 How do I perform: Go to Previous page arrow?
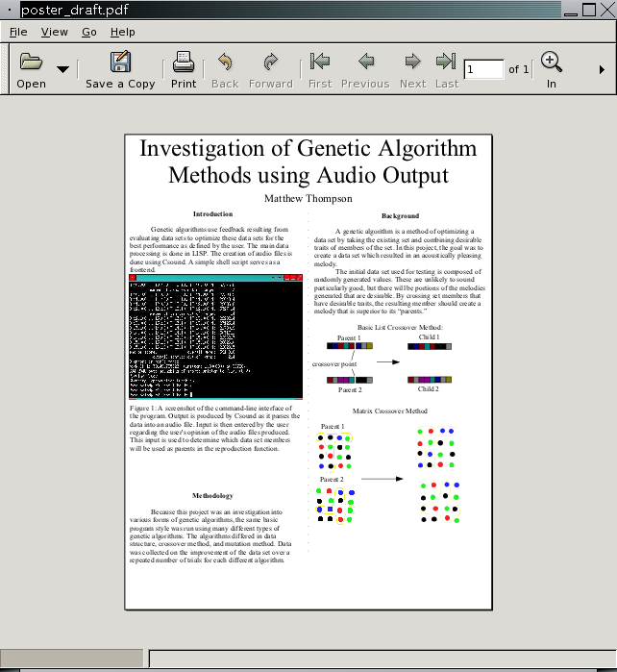tap(365, 62)
